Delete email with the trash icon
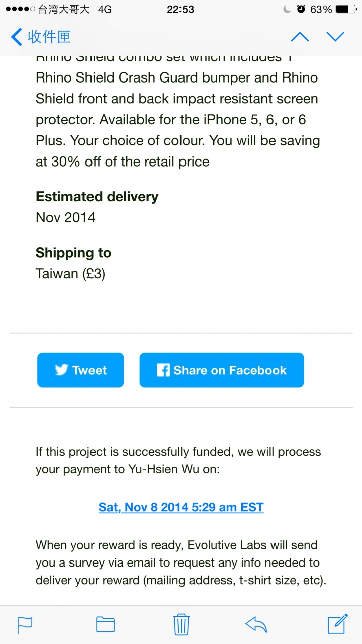The image size is (362, 644). pyautogui.click(x=181, y=624)
